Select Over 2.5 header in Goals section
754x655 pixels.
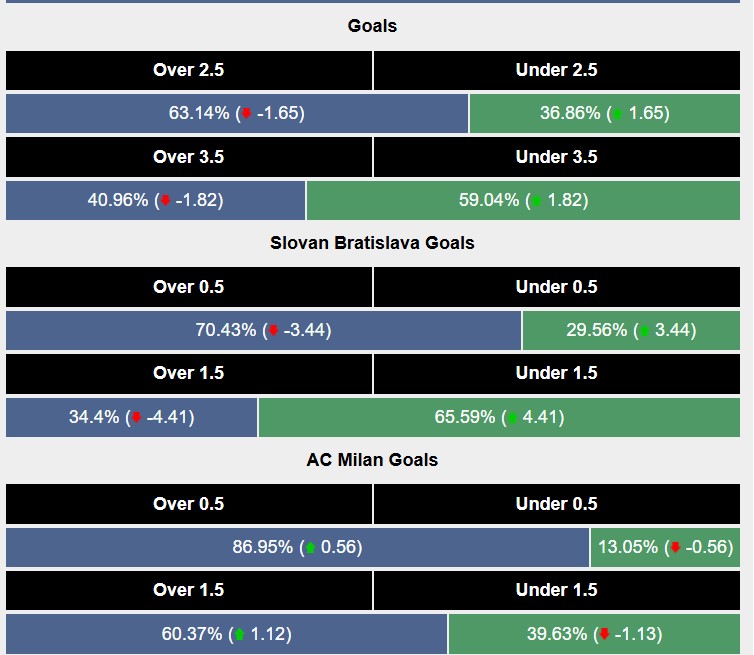point(188,70)
